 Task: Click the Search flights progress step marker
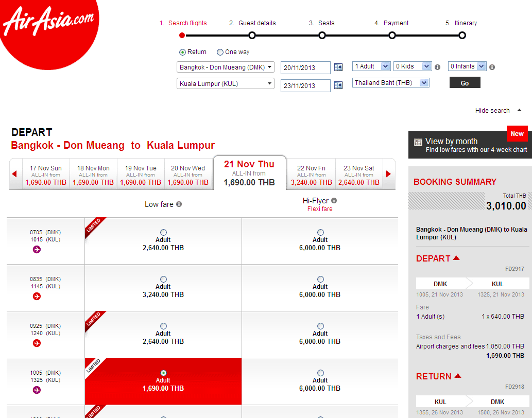pyautogui.click(x=182, y=35)
